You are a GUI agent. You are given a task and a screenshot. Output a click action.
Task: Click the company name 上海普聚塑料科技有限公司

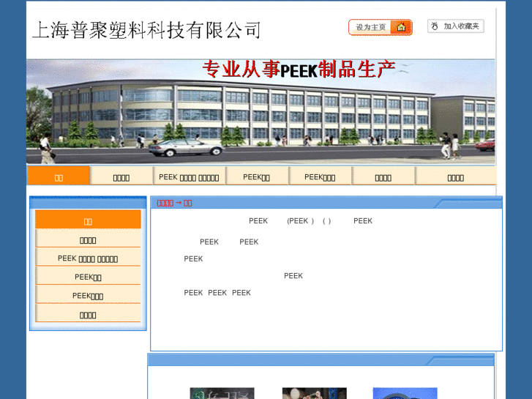click(146, 30)
